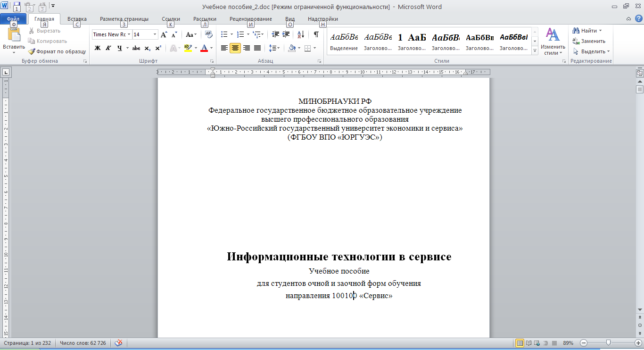Align text right
The image size is (644, 350).
(x=246, y=48)
